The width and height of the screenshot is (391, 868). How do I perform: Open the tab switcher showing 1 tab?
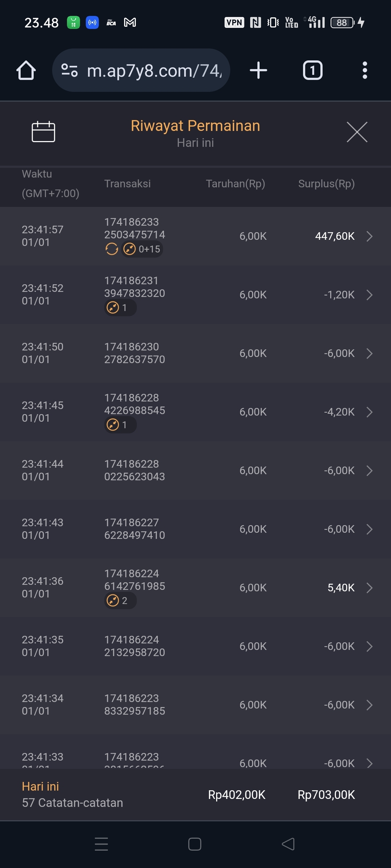coord(312,70)
